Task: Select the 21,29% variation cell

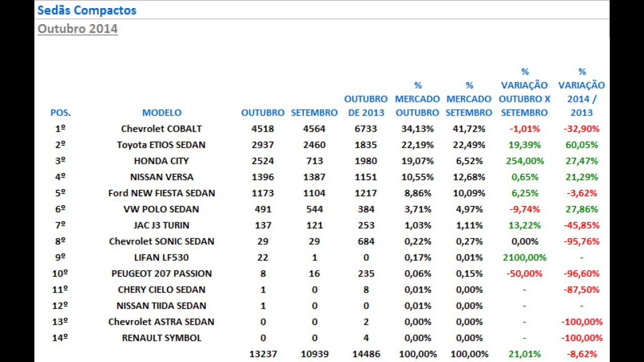Action: [x=582, y=177]
